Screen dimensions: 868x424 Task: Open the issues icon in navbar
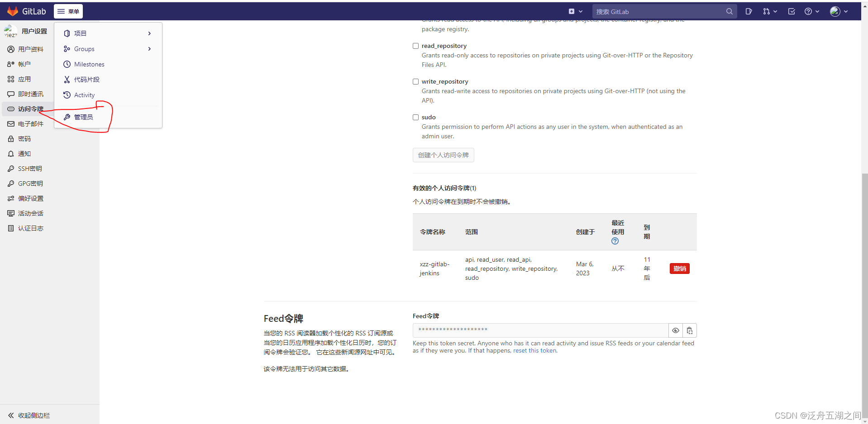(x=749, y=11)
